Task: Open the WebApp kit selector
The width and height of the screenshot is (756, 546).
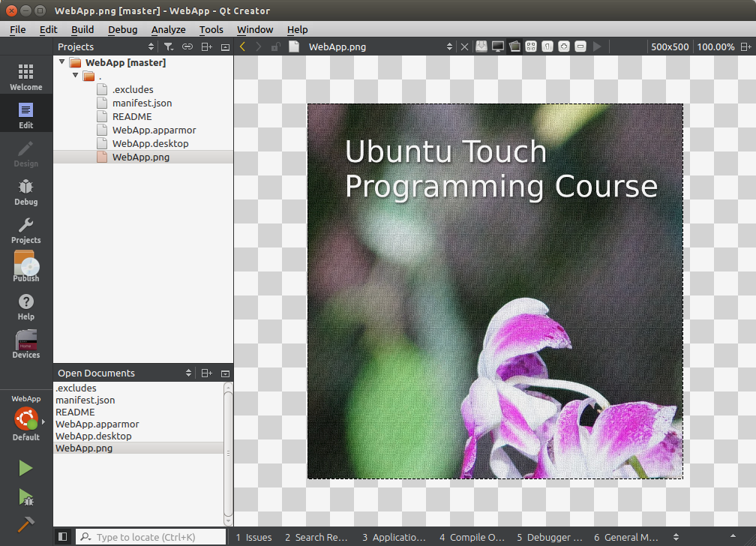Action: (x=26, y=418)
